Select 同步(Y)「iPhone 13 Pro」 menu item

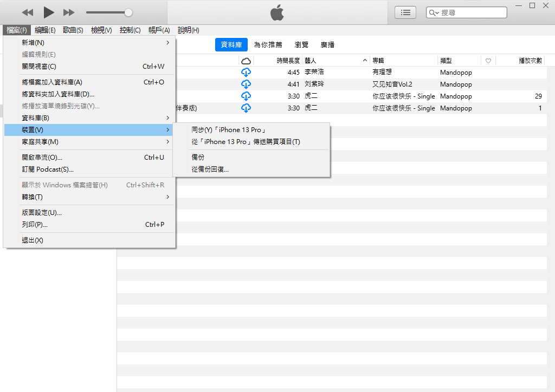229,130
